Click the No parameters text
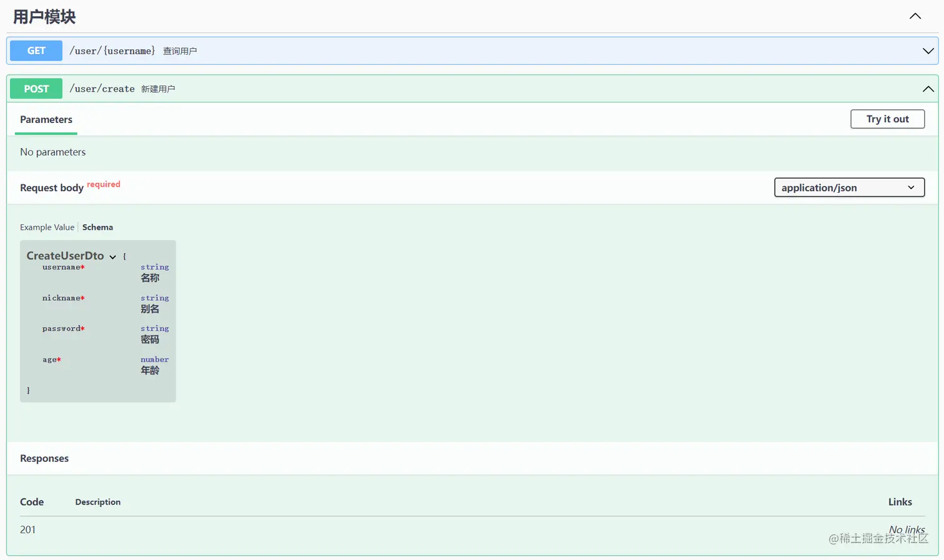 pos(52,152)
